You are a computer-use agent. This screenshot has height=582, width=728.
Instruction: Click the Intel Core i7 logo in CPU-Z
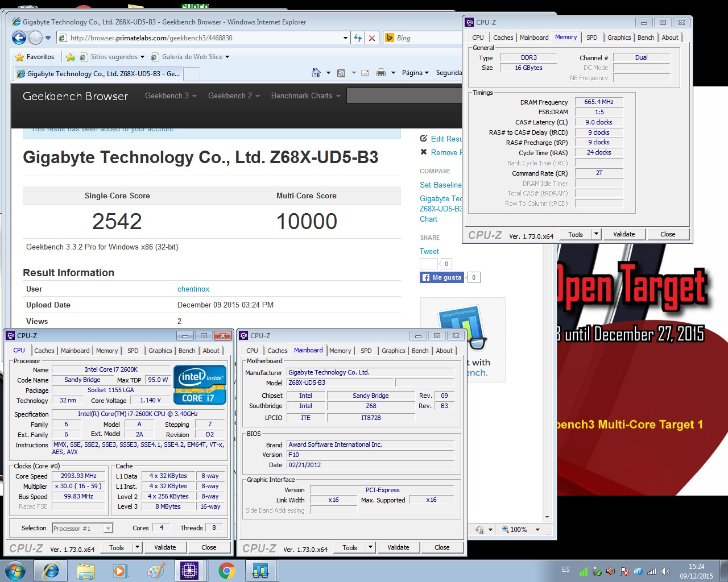pos(200,385)
